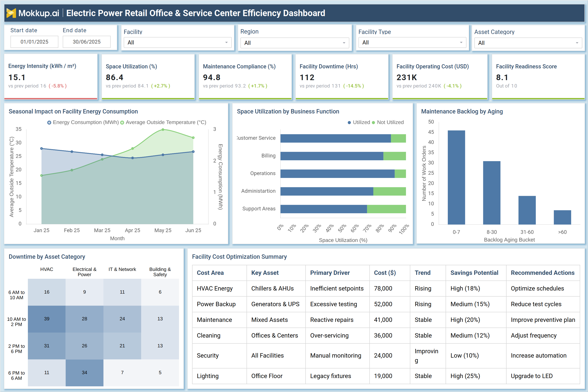Viewport: 588px width, 392px height.
Task: Click the Not Utilized legend dot
Action: coord(373,122)
